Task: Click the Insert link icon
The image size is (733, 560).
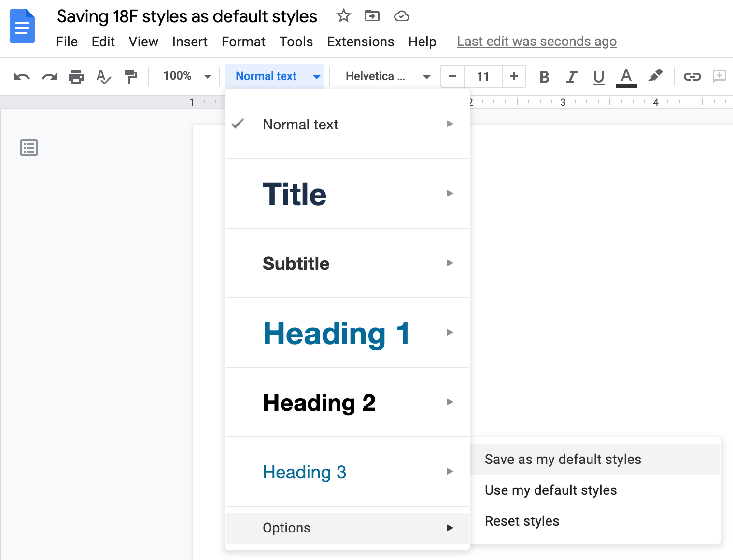Action: tap(692, 76)
